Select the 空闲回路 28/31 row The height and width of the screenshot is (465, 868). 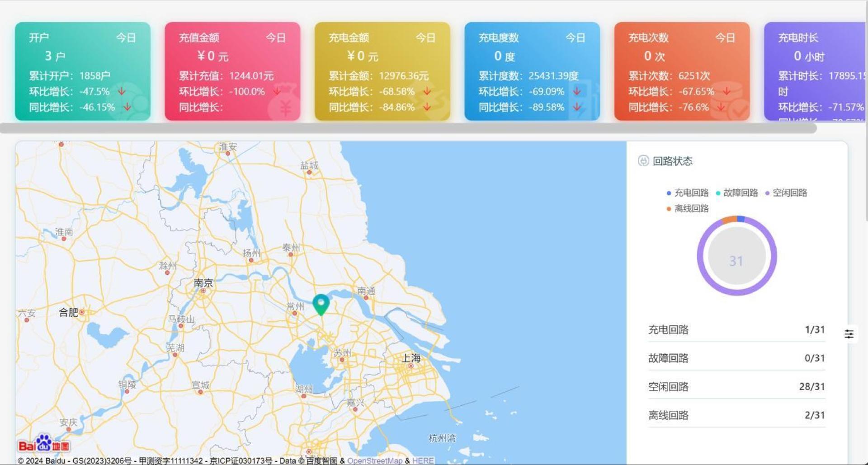pos(736,386)
